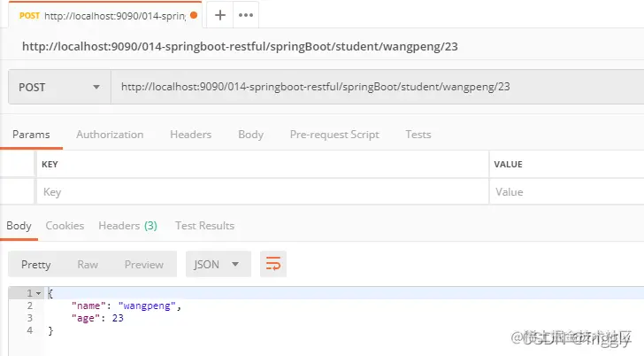Click the "wangpeng" value in response

147,306
